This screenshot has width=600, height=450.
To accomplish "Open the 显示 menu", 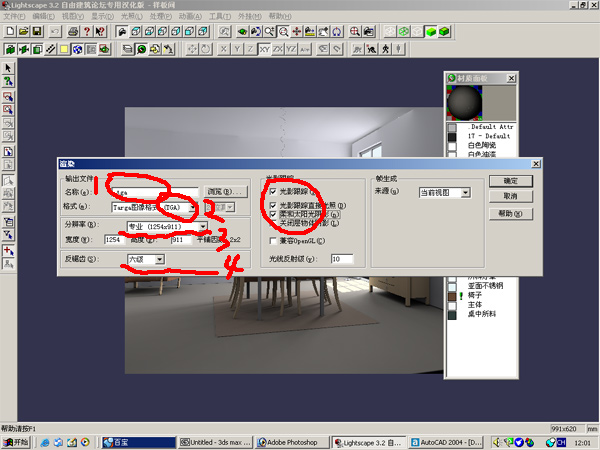I will (x=102, y=16).
